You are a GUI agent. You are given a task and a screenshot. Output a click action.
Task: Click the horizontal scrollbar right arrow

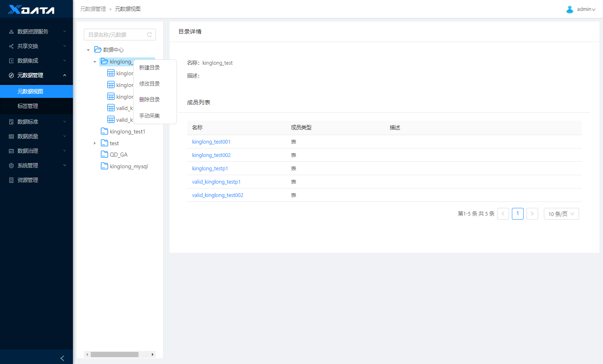coord(153,354)
